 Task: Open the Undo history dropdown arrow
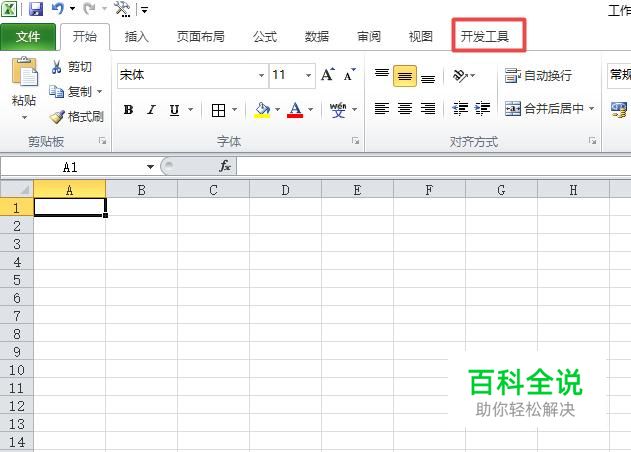tap(72, 8)
